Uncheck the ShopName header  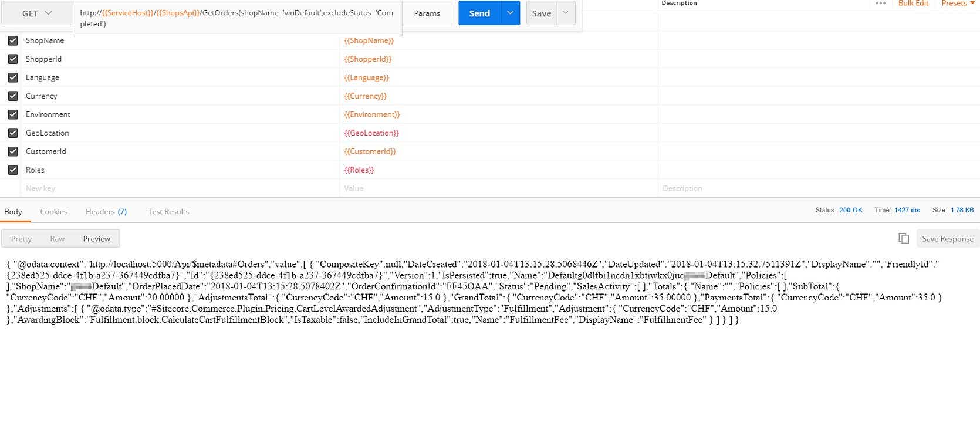(13, 40)
